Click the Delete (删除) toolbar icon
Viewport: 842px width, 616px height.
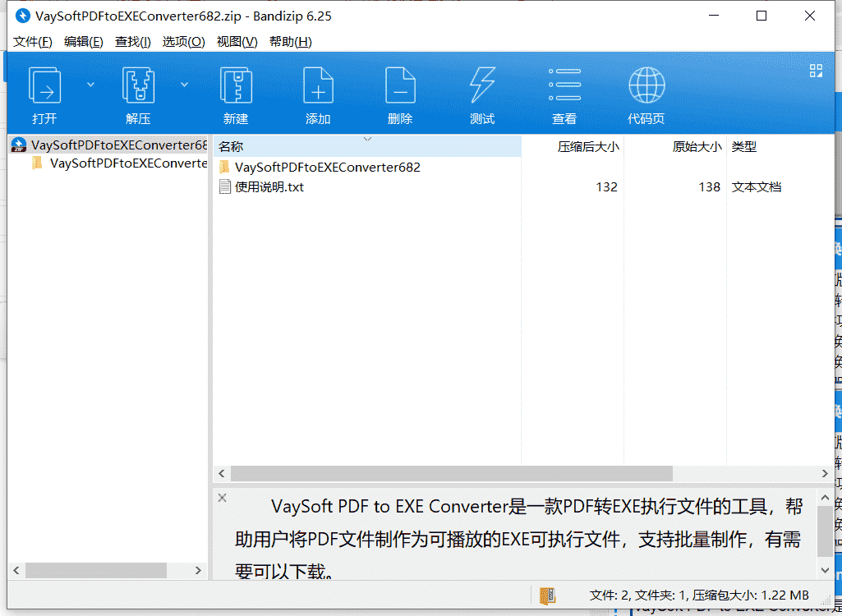pyautogui.click(x=401, y=85)
